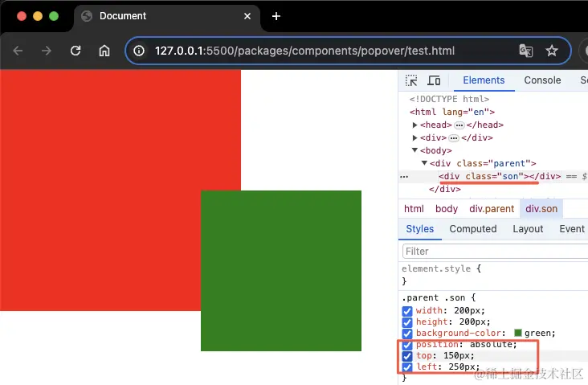The image size is (588, 385).
Task: Select the html lang en node
Action: (452, 112)
